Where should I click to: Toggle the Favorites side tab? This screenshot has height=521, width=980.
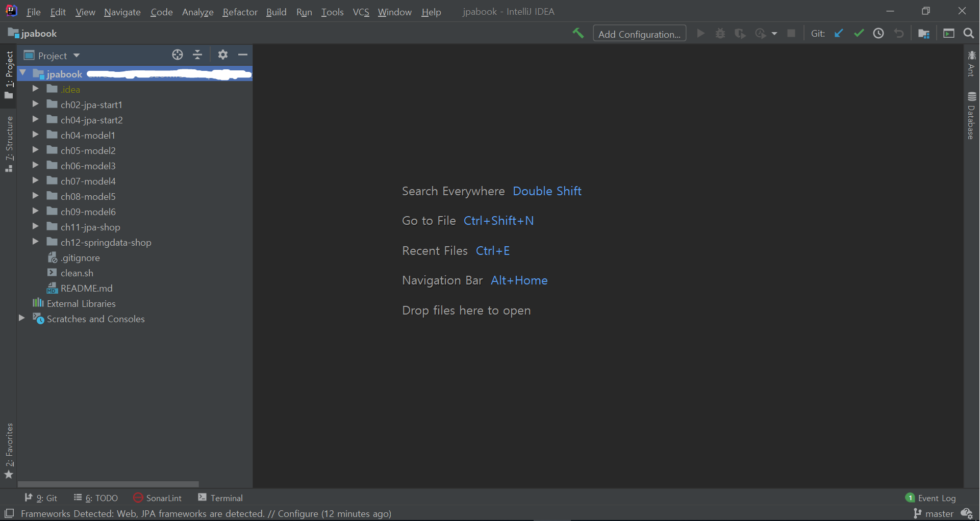(x=9, y=451)
